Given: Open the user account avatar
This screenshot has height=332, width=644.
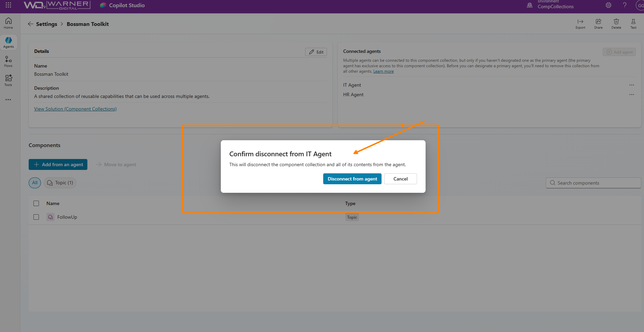Looking at the screenshot, I should (640, 5).
